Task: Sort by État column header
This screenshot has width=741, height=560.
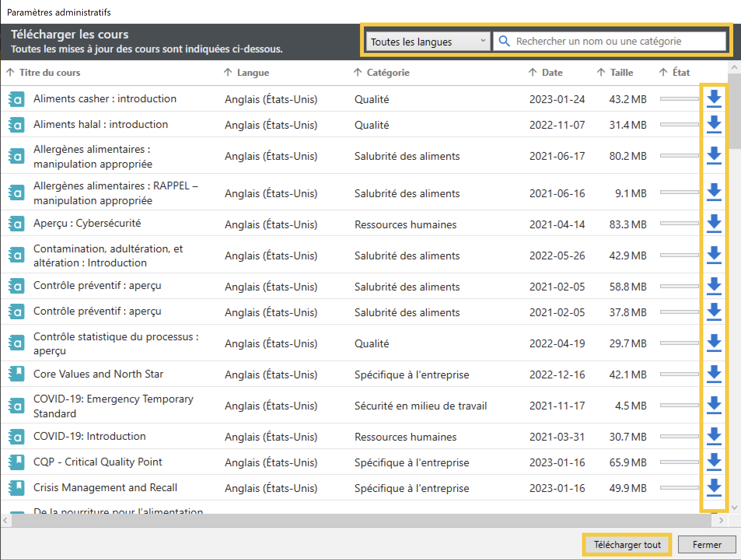Action: [x=675, y=72]
